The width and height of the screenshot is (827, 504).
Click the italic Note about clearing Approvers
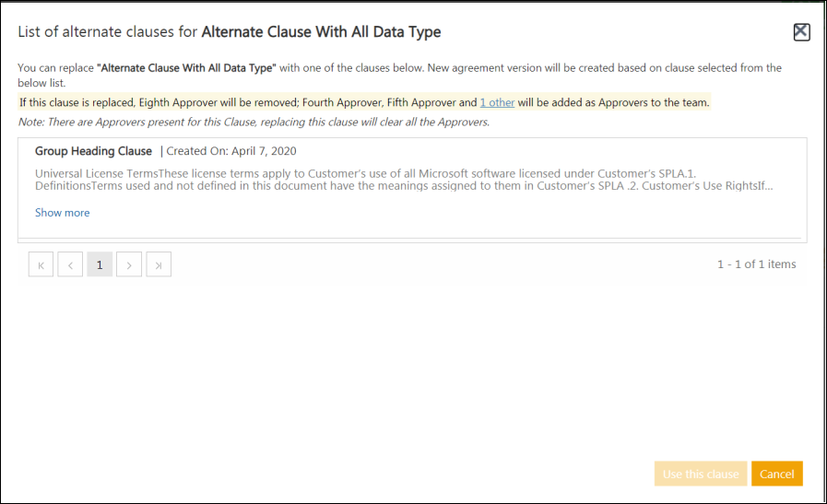(x=254, y=122)
